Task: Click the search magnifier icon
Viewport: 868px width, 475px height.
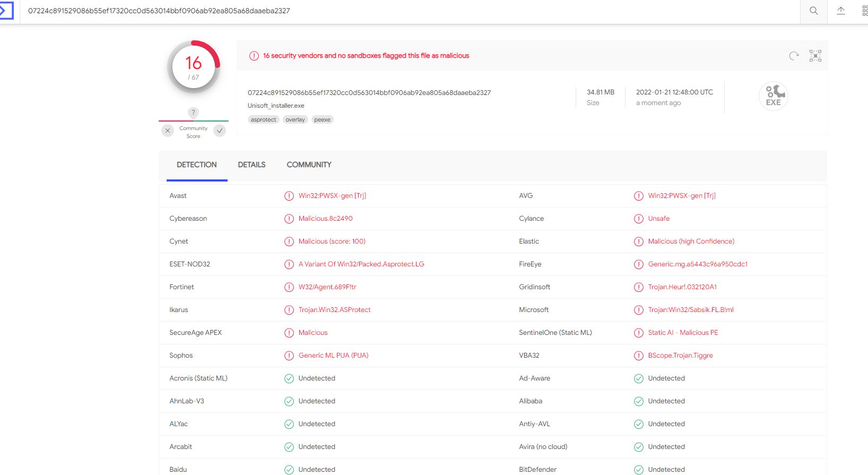Action: point(813,11)
